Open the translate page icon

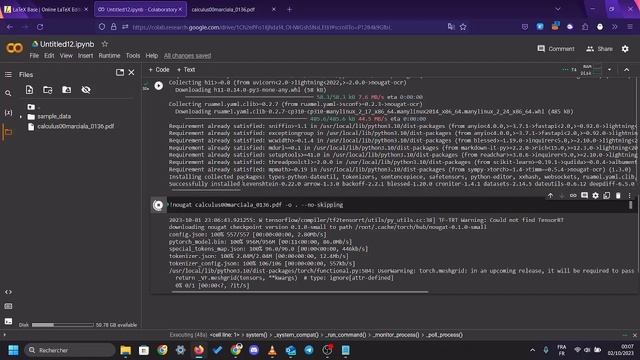click(451, 27)
